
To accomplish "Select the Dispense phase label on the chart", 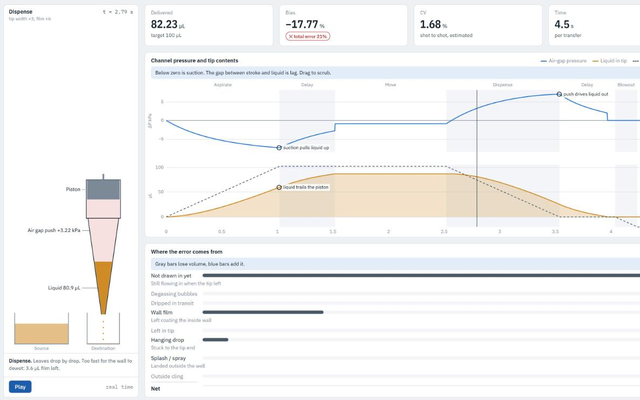I will tap(502, 85).
